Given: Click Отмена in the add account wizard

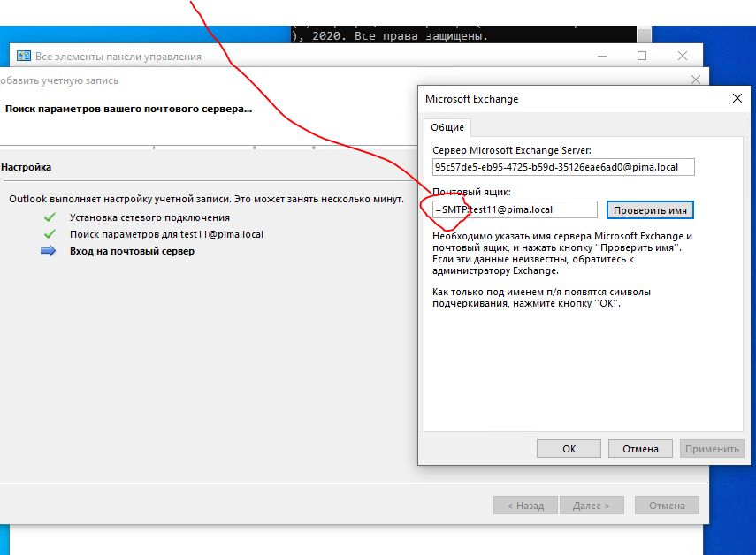Looking at the screenshot, I should (x=667, y=506).
